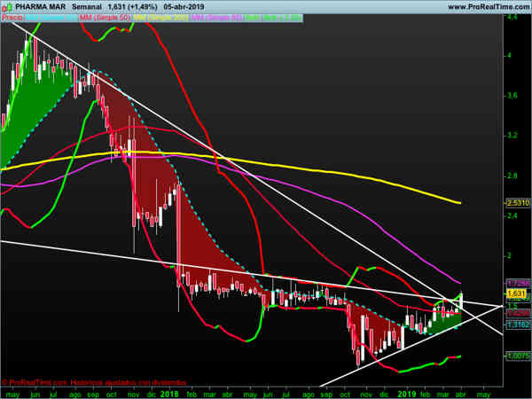Select the yellow MM (Simple 200) legend label
The width and height of the screenshot is (532, 399).
point(160,18)
